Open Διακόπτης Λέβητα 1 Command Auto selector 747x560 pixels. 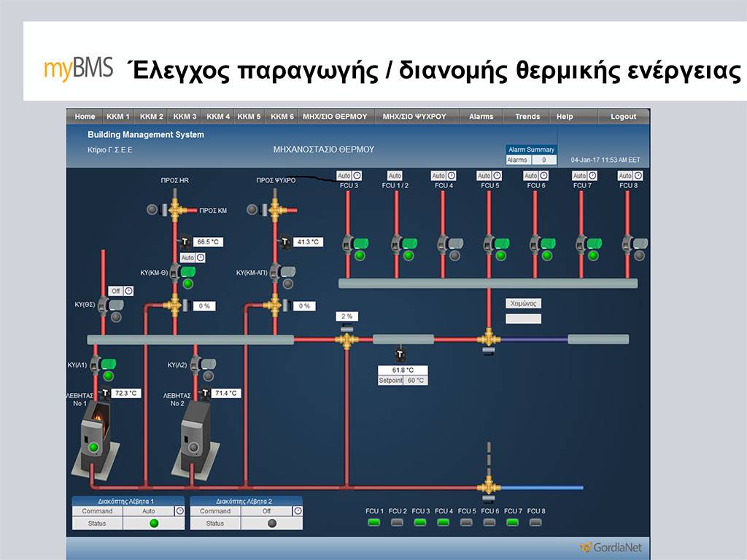148,511
